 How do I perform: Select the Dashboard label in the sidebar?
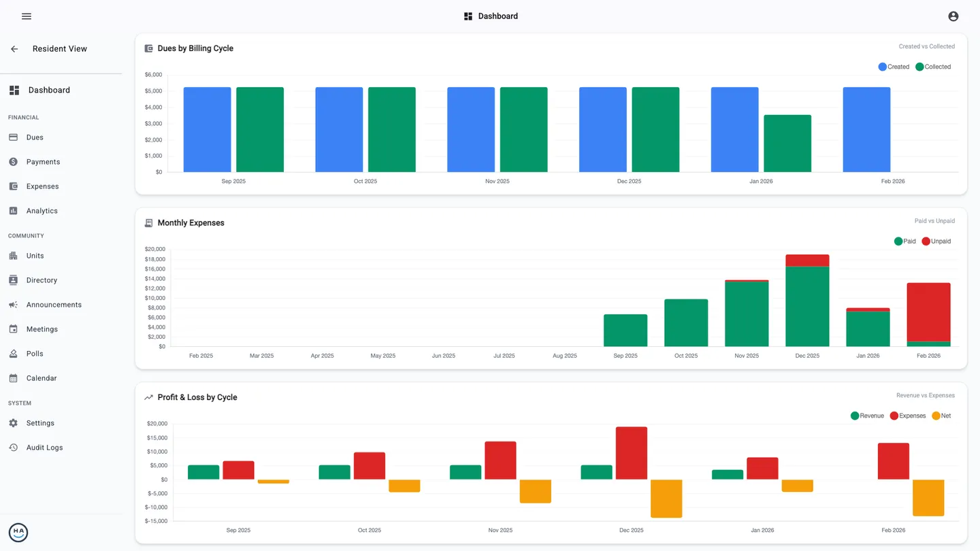pyautogui.click(x=49, y=90)
